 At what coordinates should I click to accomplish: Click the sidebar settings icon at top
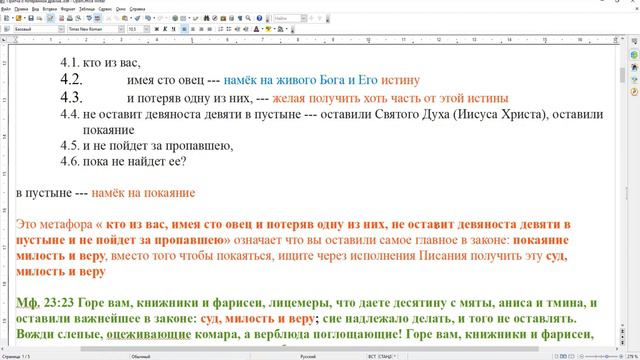(634, 42)
